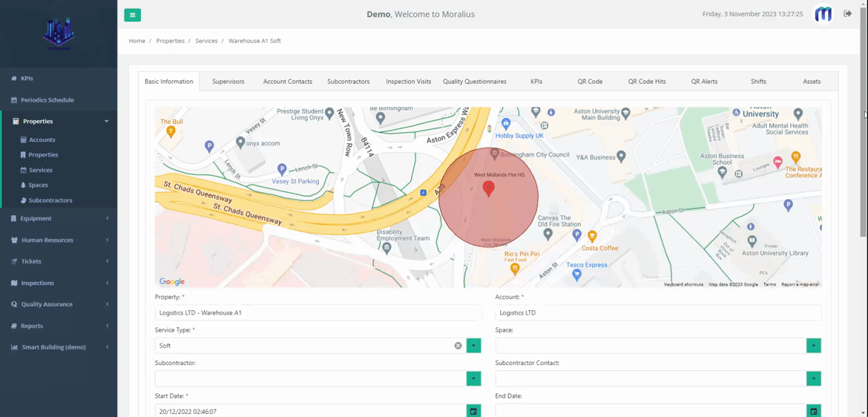Open the Space dropdown
This screenshot has height=417, width=868.
coord(814,346)
